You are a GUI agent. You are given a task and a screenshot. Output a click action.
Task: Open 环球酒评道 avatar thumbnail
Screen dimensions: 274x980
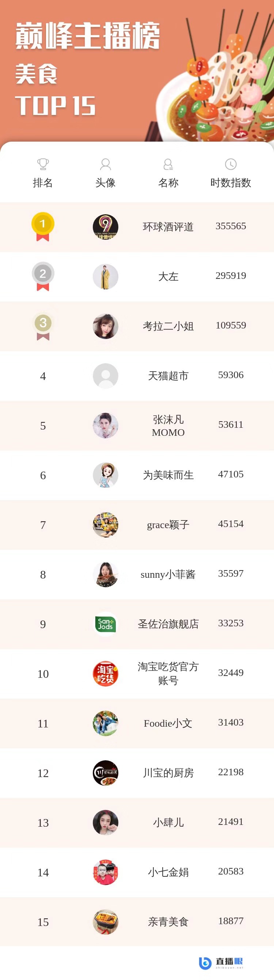[x=106, y=227]
